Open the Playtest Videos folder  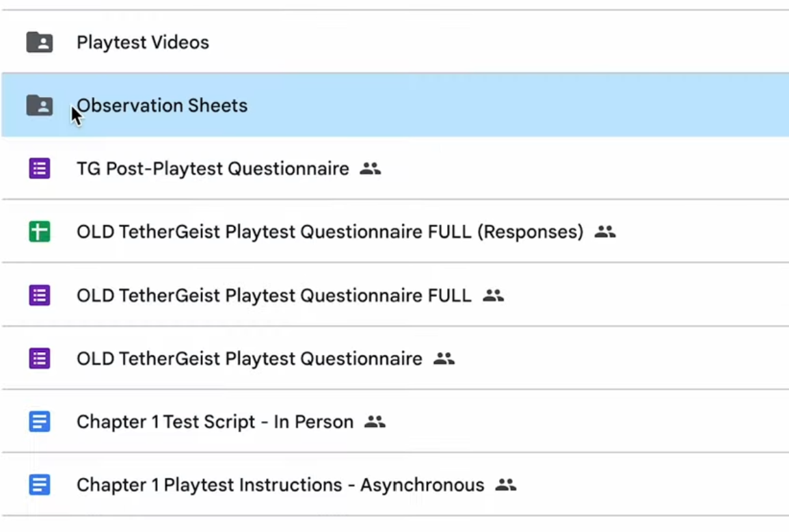click(x=143, y=42)
